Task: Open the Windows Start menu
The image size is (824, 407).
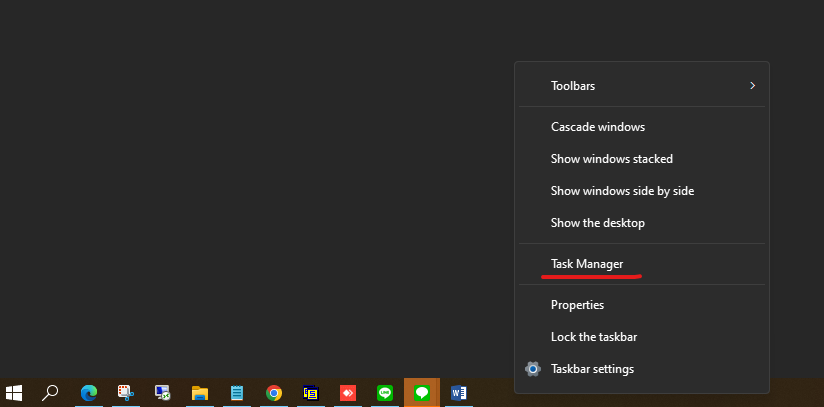Action: click(x=15, y=393)
